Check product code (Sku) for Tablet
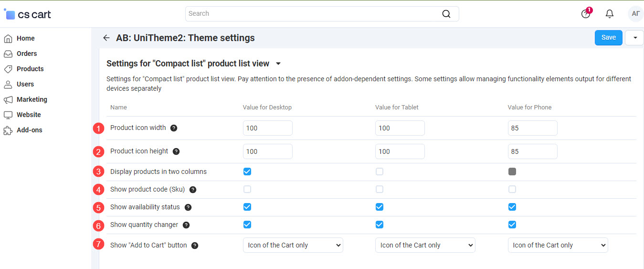 380,189
